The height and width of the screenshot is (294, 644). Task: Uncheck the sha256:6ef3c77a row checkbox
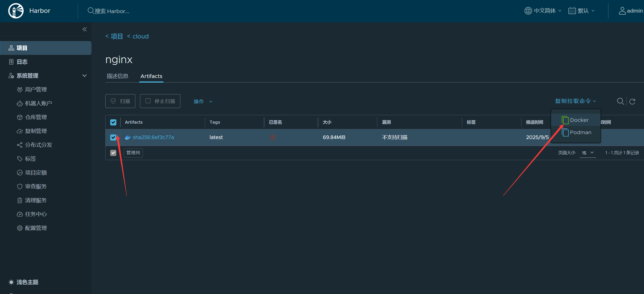click(113, 137)
